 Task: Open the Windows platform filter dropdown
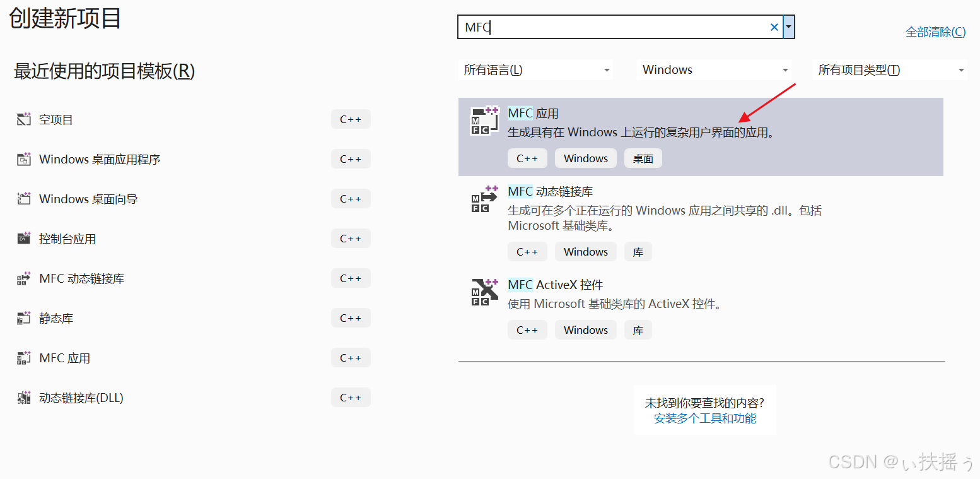(715, 70)
